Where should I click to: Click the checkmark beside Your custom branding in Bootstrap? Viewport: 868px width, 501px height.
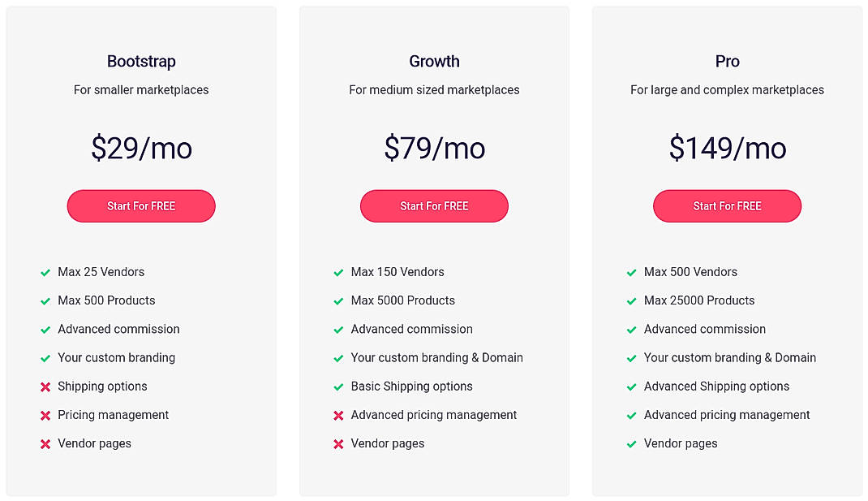click(45, 358)
